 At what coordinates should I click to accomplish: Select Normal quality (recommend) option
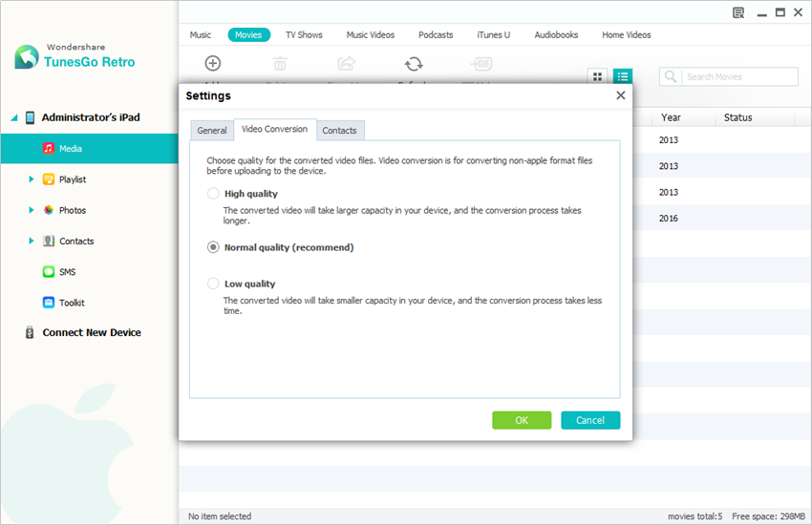click(213, 247)
